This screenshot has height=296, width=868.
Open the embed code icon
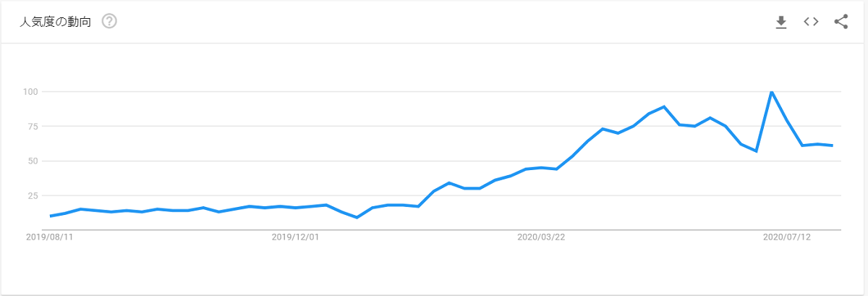coord(811,22)
